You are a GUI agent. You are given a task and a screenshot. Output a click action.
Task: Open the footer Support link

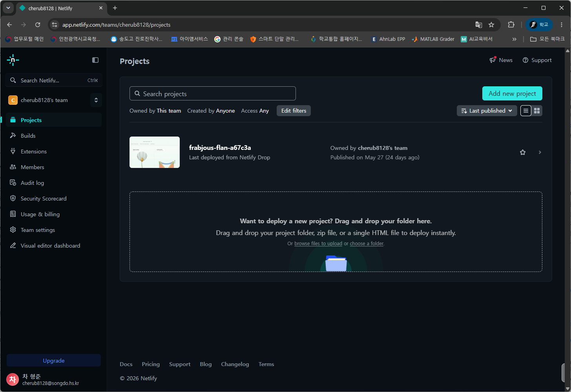tap(180, 364)
